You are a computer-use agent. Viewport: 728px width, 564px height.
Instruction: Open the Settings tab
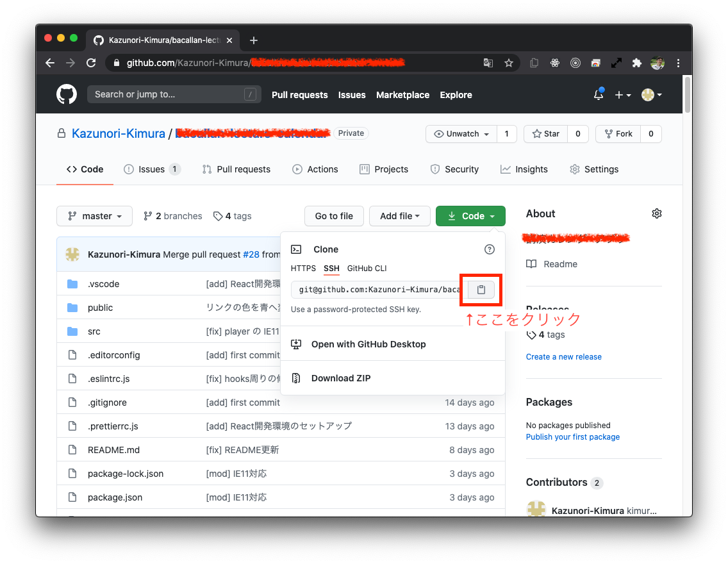594,169
